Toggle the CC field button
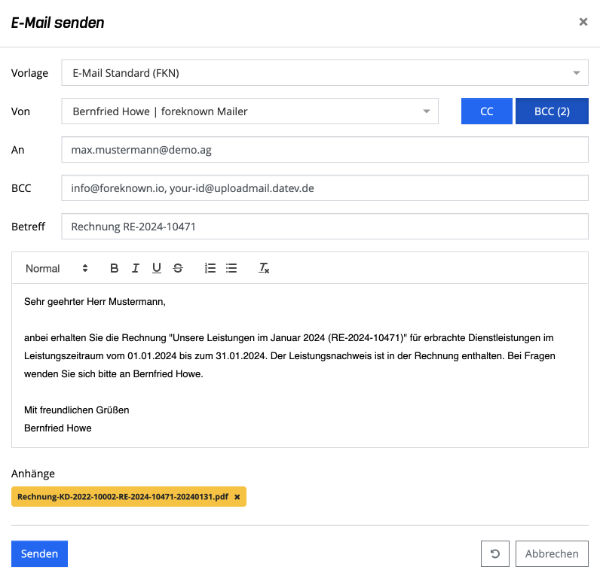The image size is (600, 579). [x=486, y=111]
